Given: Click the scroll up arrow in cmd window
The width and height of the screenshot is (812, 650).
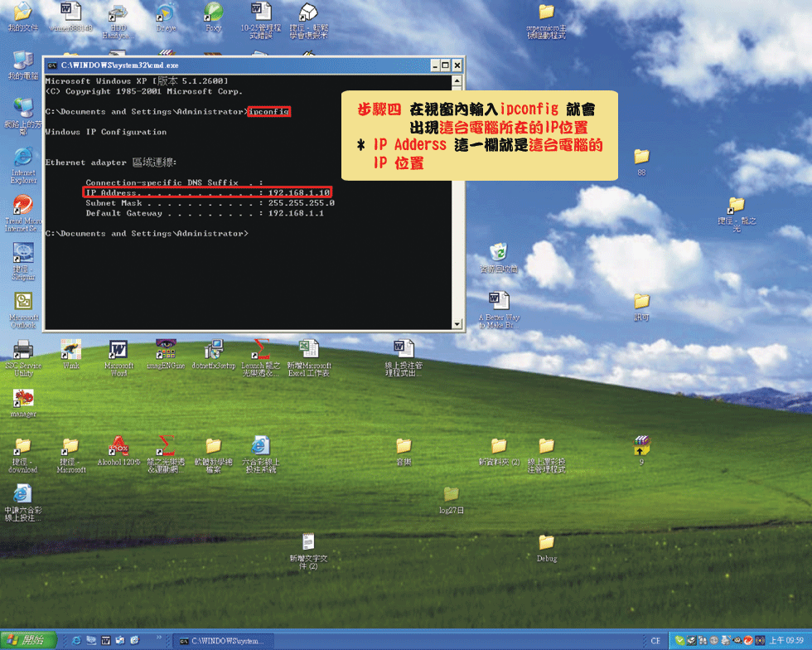Looking at the screenshot, I should click(457, 81).
